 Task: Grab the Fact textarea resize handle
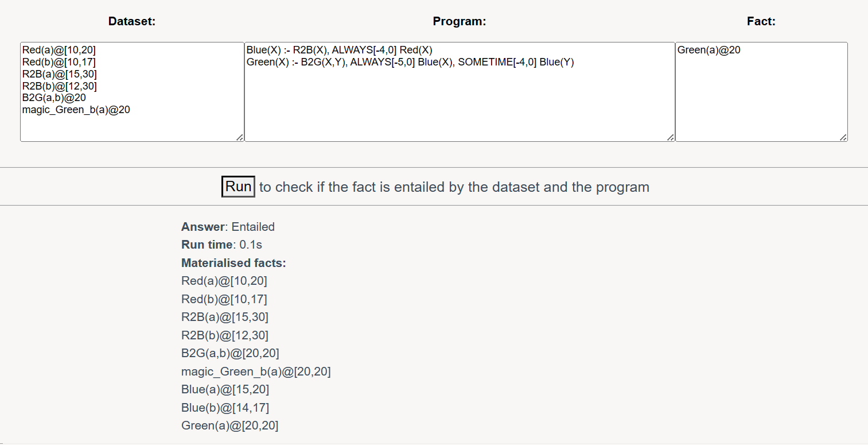843,137
